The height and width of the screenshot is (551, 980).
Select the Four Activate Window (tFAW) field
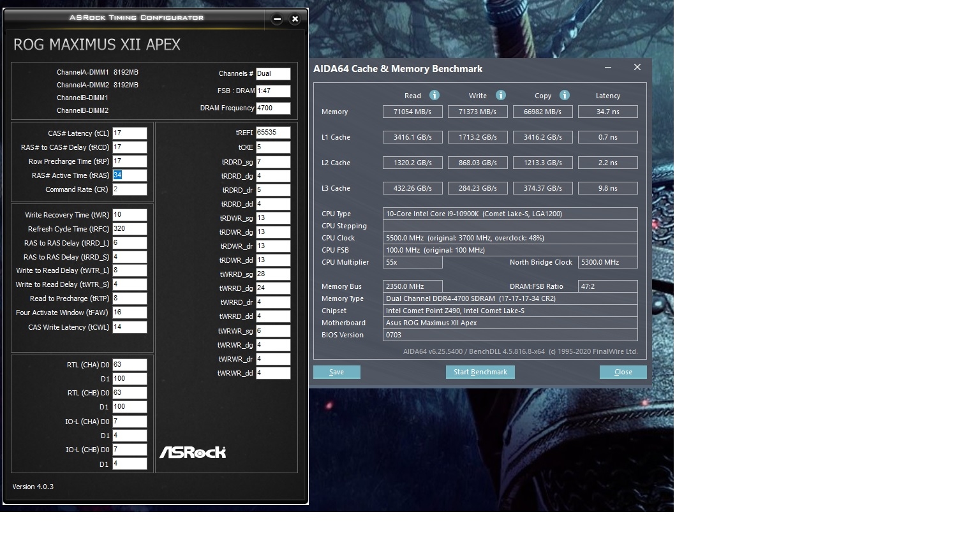(x=130, y=312)
